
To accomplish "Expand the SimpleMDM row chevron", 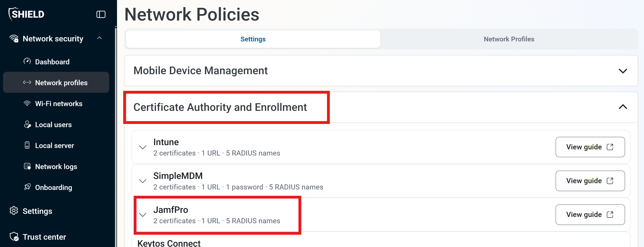I will point(142,181).
